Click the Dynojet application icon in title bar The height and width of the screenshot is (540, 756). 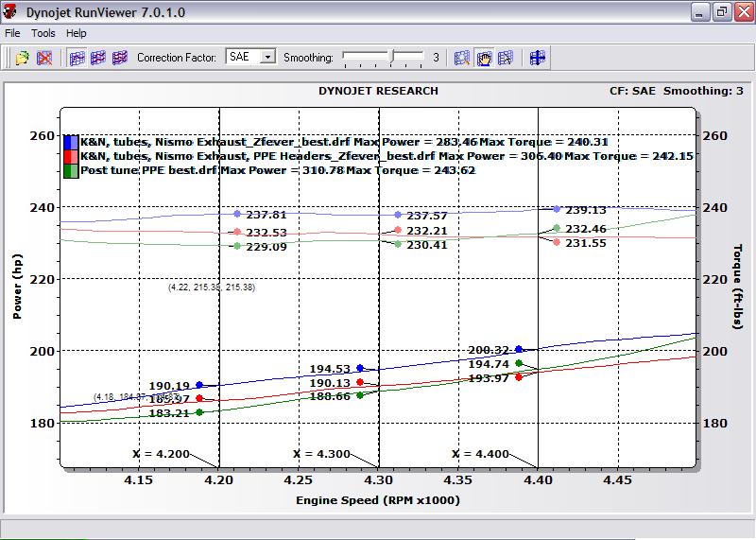(9, 12)
